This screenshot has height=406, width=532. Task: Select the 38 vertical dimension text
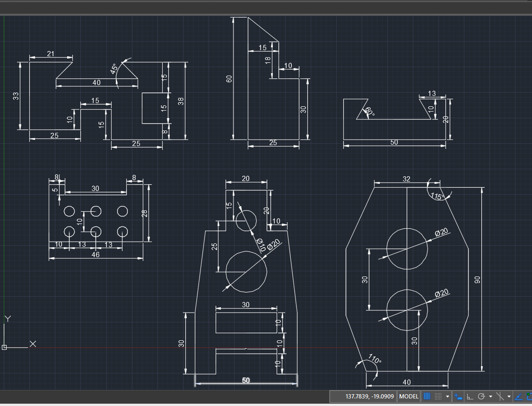click(x=181, y=101)
